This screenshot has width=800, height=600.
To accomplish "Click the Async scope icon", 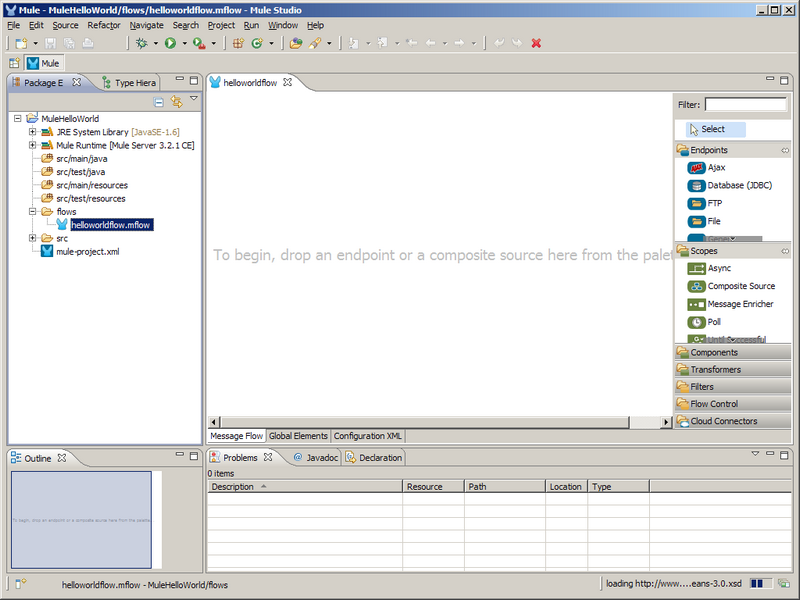I will [x=696, y=268].
